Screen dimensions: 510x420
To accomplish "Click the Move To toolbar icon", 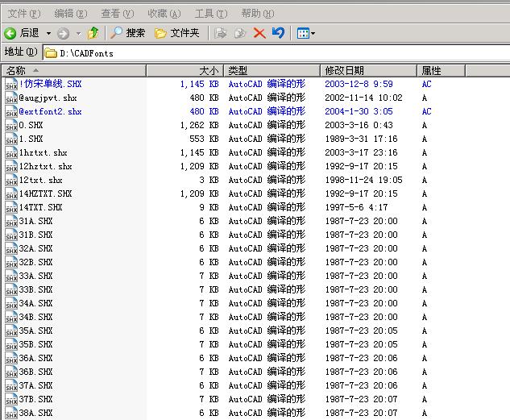I will [222, 33].
